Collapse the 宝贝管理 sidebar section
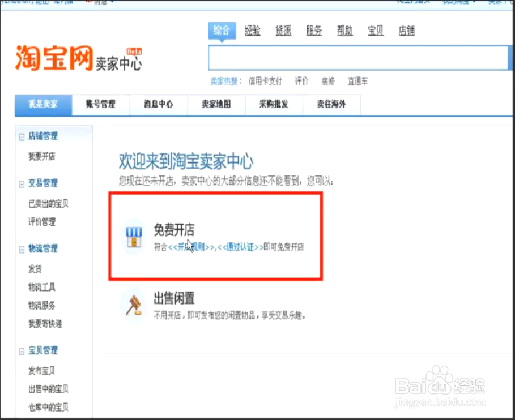515x420 pixels. pyautogui.click(x=22, y=351)
